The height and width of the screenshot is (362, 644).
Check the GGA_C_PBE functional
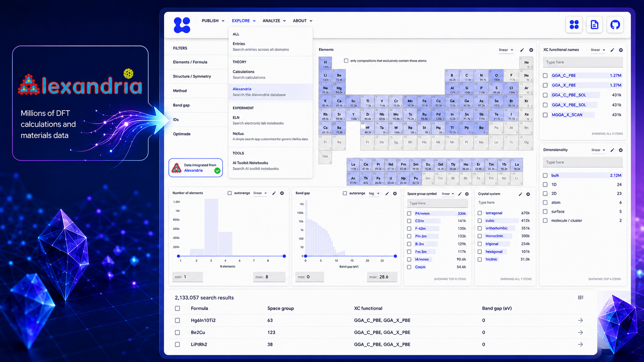coord(545,75)
